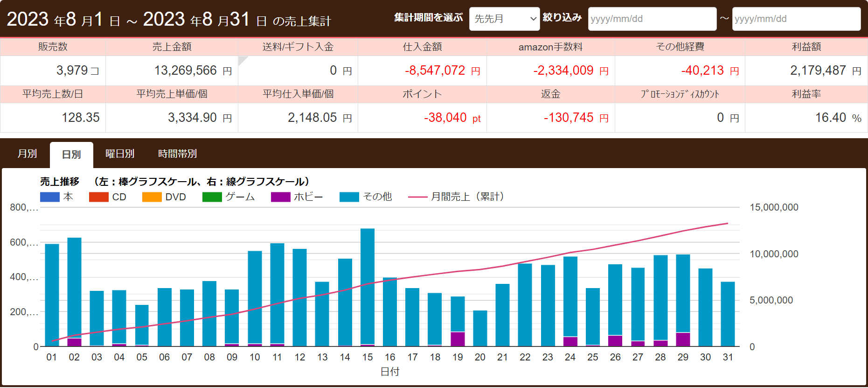This screenshot has height=388, width=868.
Task: Toggle the 本 blue legend swatch
Action: tap(50, 197)
